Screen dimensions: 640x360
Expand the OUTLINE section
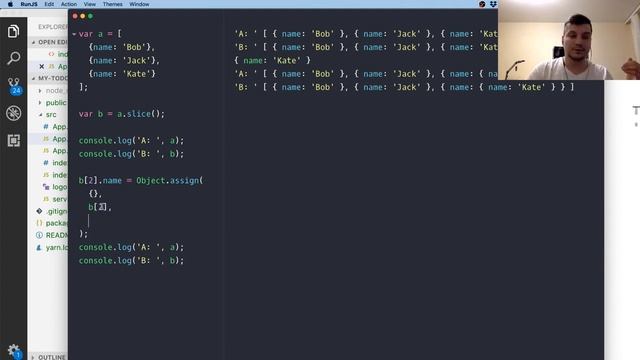(x=49, y=357)
